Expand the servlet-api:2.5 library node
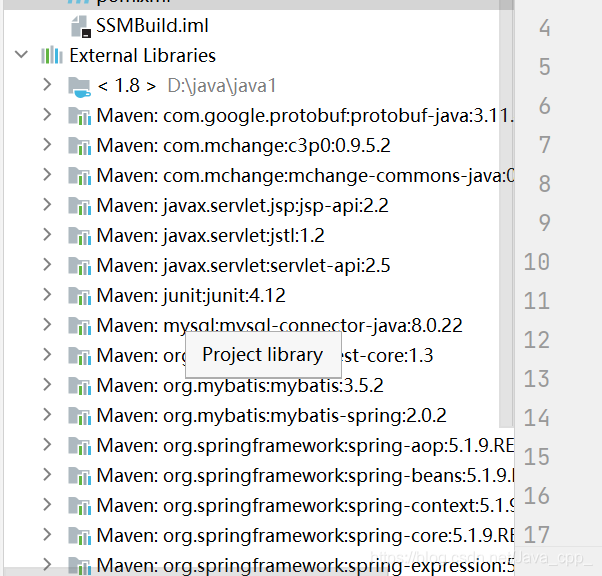The image size is (602, 576). coord(47,264)
